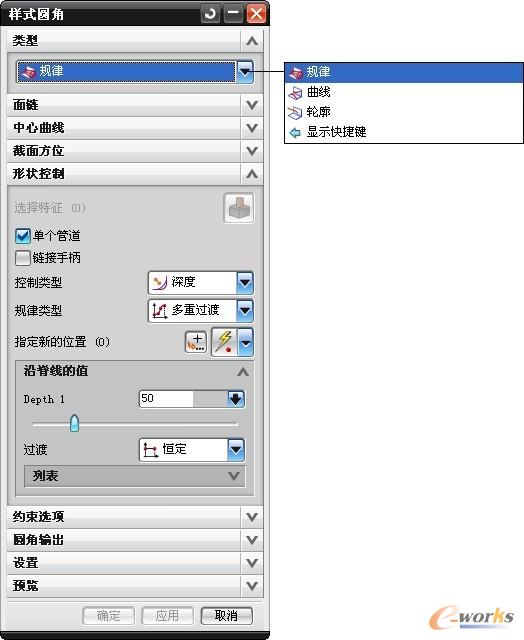Viewport: 524px width, 640px height.
Task: Select 规律 highlighted option in dropdown list
Action: click(404, 72)
